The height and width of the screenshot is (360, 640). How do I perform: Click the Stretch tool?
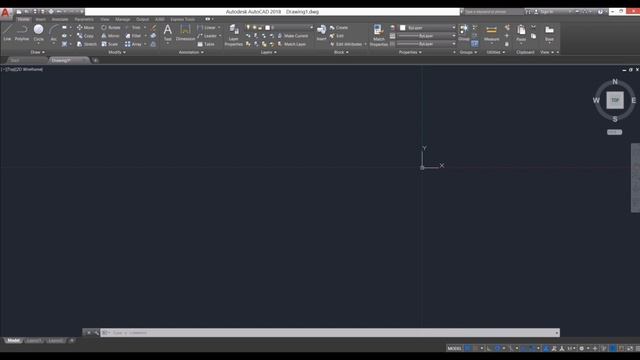pos(87,44)
